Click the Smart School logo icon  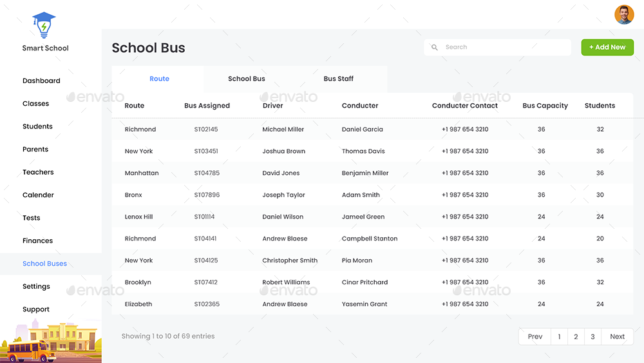pos(44,24)
